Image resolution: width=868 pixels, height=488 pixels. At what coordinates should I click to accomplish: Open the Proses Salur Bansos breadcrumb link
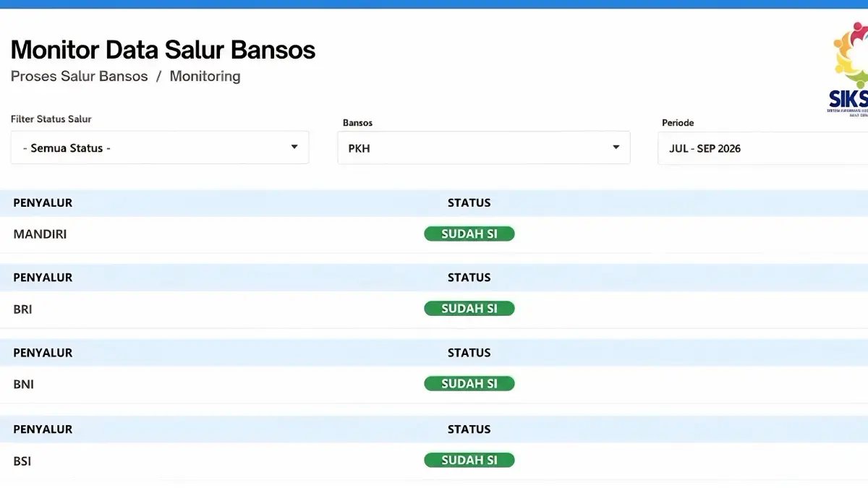(x=80, y=76)
